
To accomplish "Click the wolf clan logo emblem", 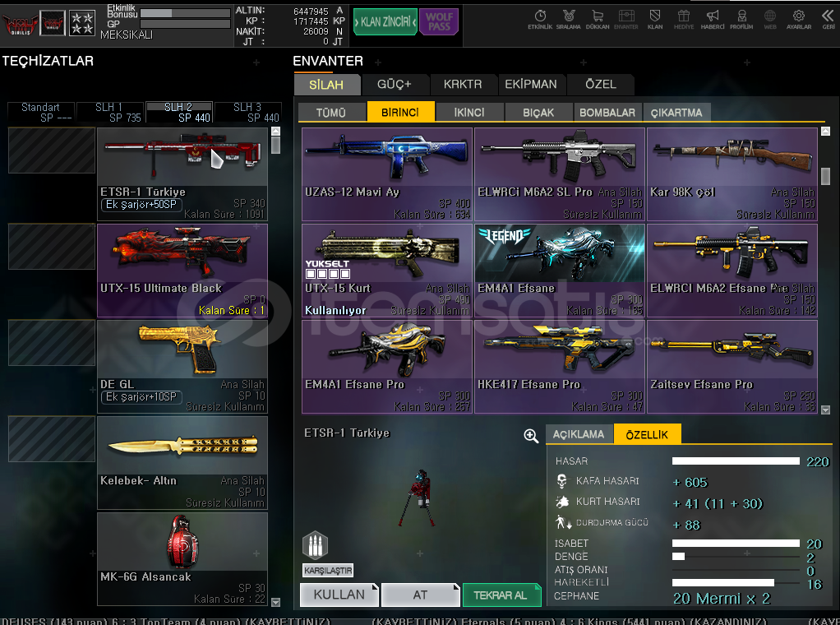I will [x=21, y=24].
